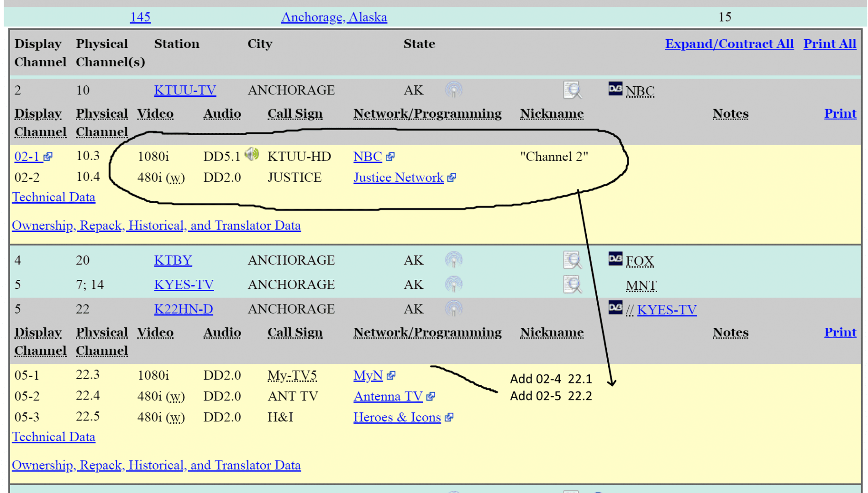Click the antenna signal icon in KTBY row
868x493 pixels.
[453, 260]
